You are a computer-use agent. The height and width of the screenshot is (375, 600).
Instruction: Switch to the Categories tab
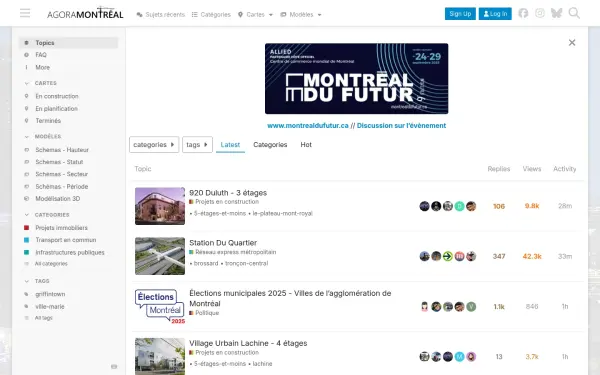pos(270,145)
